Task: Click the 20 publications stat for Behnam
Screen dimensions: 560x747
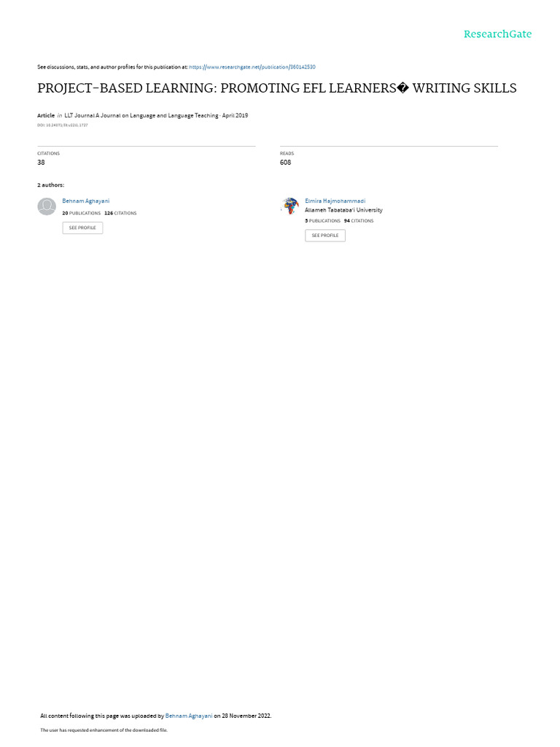Action: click(x=82, y=214)
